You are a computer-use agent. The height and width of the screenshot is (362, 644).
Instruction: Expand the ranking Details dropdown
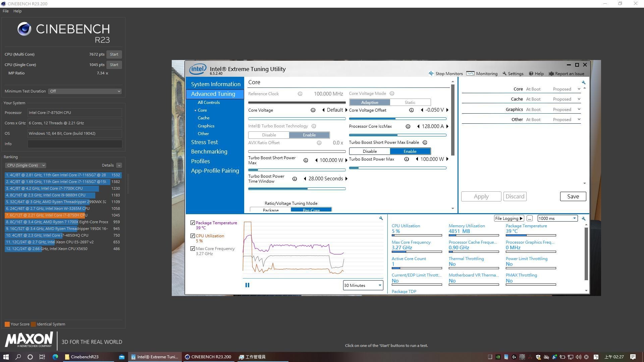(x=119, y=165)
